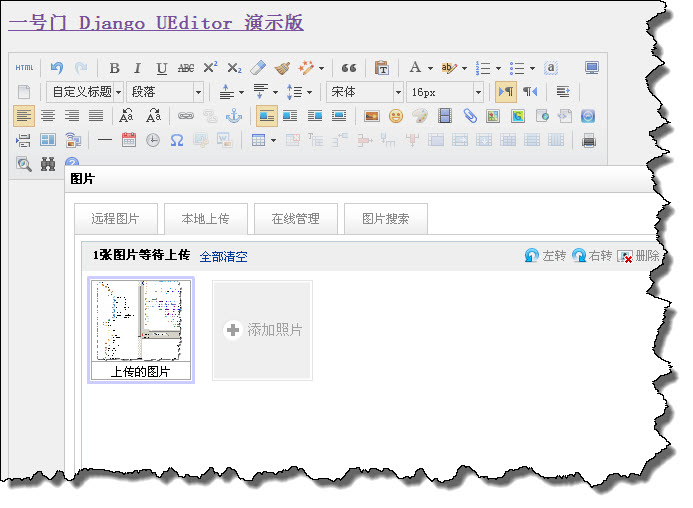Attach a file with the paperclip icon
The image size is (693, 508).
click(x=469, y=116)
